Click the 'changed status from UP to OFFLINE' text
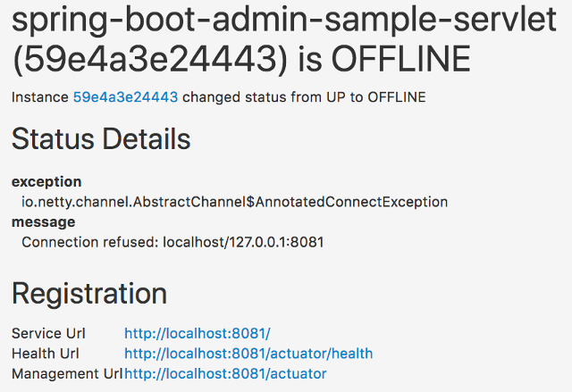 pos(304,96)
